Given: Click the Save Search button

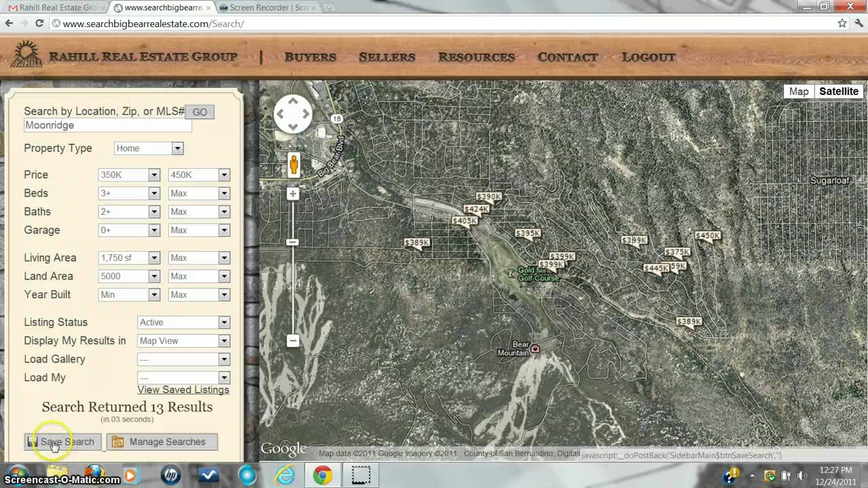Looking at the screenshot, I should 62,442.
